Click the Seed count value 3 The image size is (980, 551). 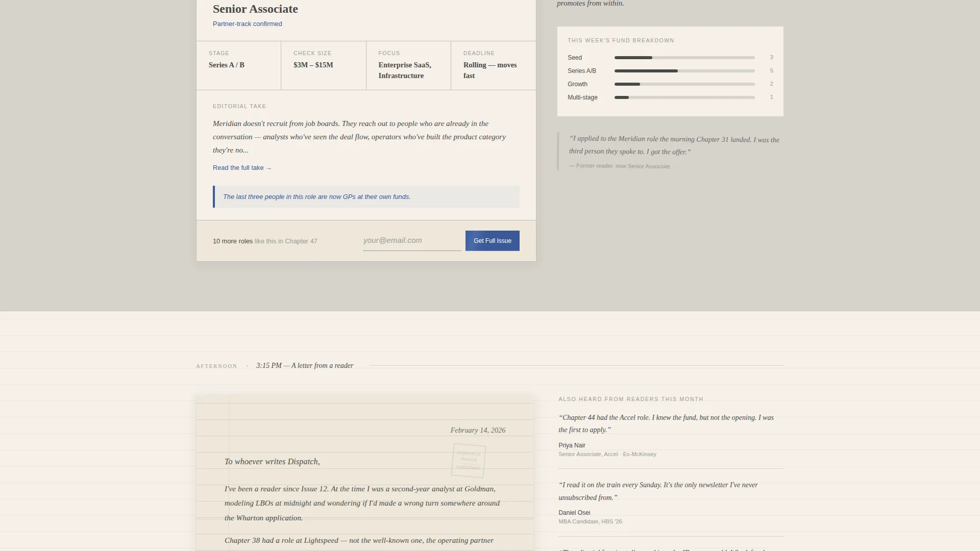click(771, 58)
